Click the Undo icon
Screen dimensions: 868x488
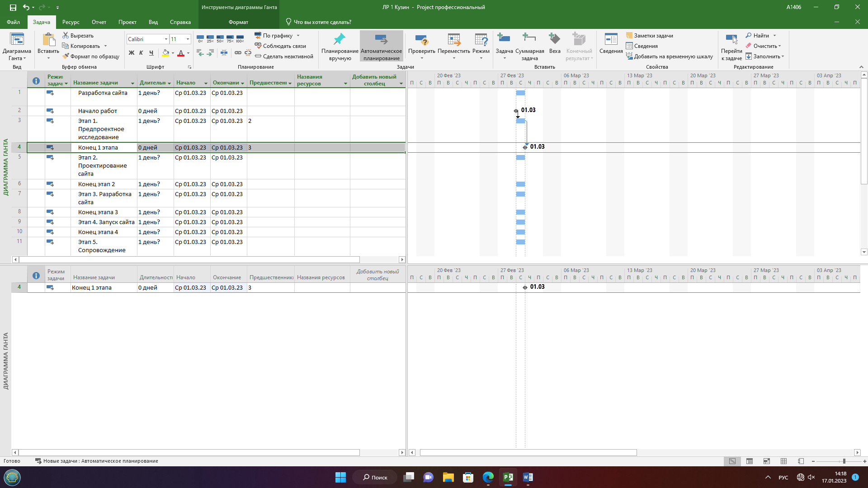point(26,7)
